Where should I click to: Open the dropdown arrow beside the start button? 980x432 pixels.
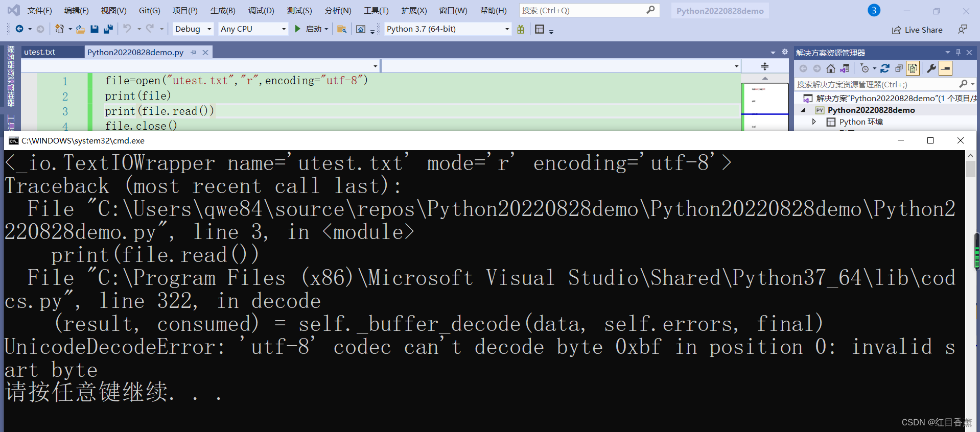coord(326,29)
